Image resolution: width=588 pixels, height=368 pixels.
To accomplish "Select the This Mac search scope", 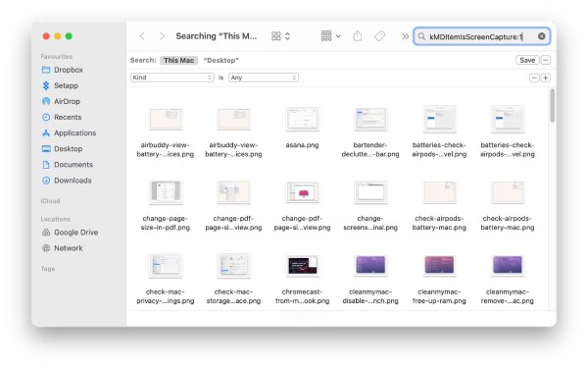I will 179,60.
